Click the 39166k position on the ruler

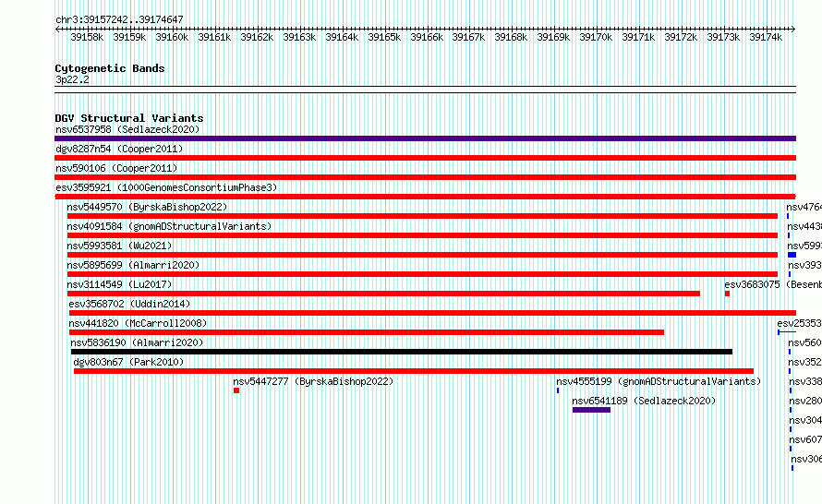click(426, 37)
